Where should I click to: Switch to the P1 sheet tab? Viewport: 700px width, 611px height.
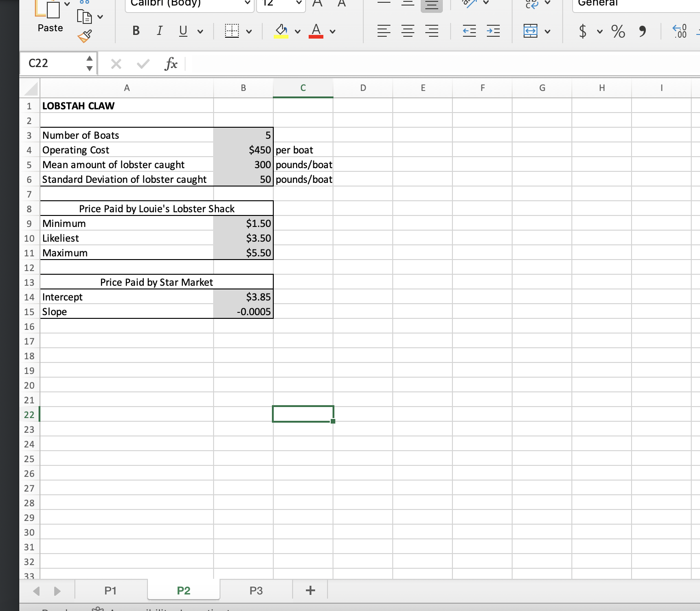pyautogui.click(x=110, y=590)
